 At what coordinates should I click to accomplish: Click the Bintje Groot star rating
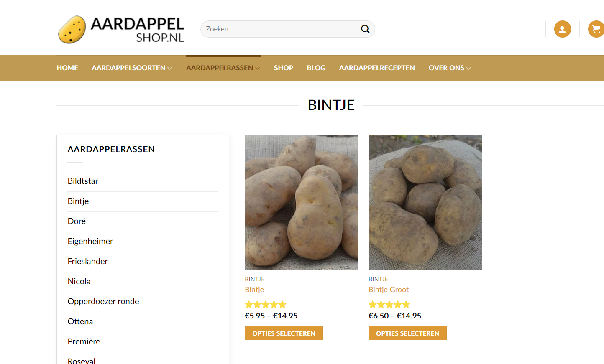pos(389,305)
